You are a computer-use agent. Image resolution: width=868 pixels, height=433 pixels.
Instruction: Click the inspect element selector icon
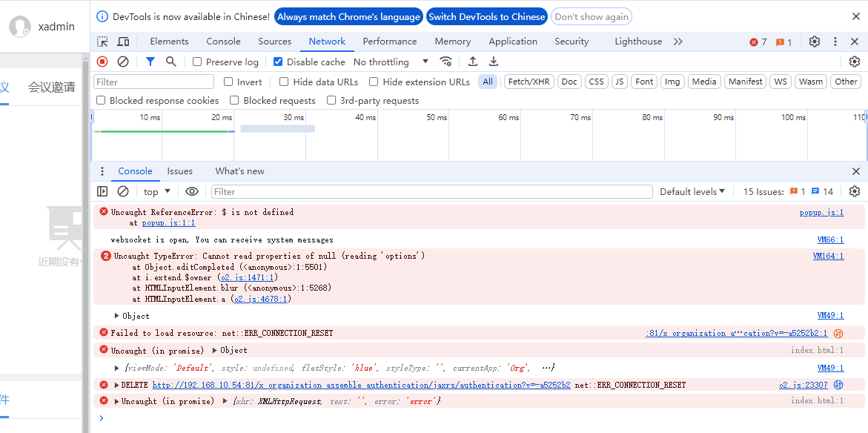pos(102,42)
